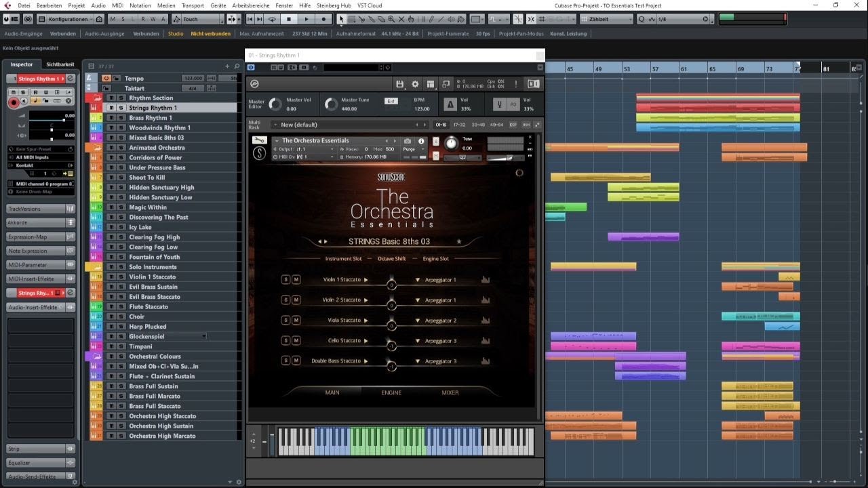Click the Ext BPM sync button
This screenshot has height=488, width=868.
click(x=391, y=101)
